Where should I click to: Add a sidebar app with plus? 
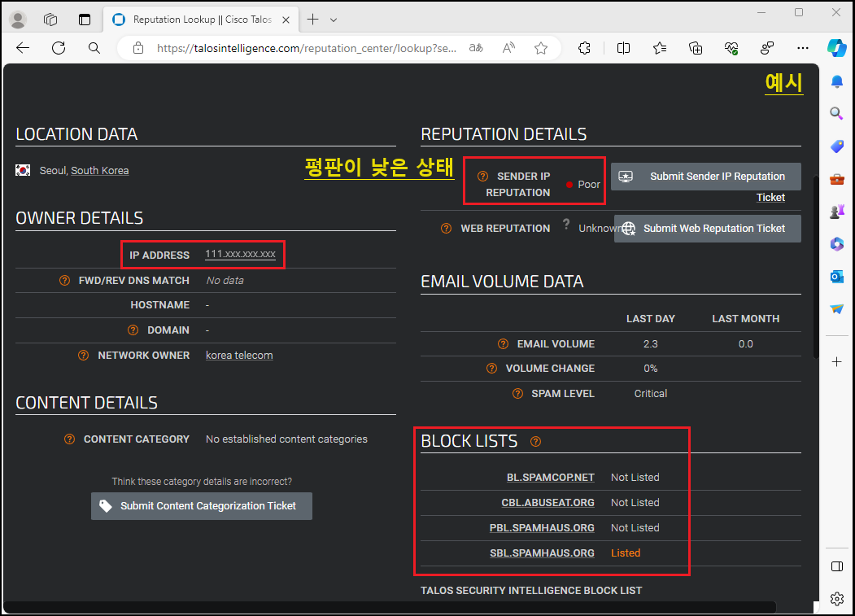837,362
